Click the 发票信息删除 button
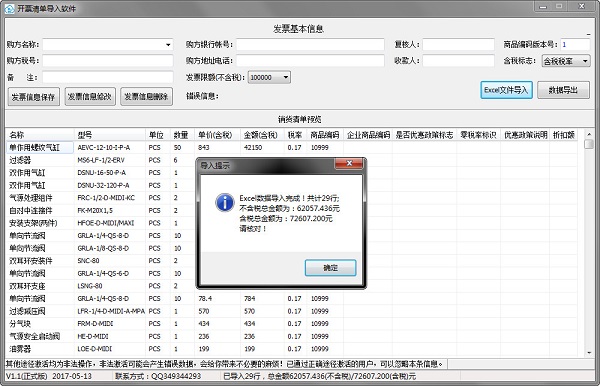This screenshot has height=386, width=600. (146, 96)
